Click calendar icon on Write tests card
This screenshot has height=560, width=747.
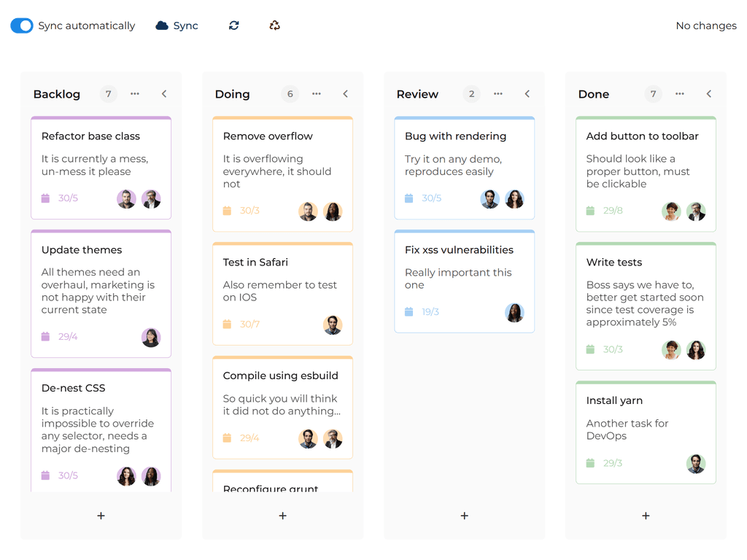point(590,350)
